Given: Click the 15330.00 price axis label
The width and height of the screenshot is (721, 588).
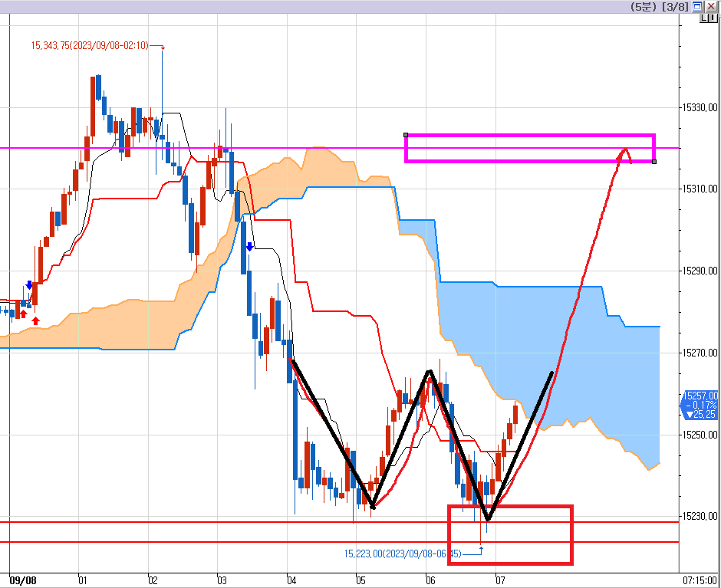Looking at the screenshot, I should coord(700,107).
